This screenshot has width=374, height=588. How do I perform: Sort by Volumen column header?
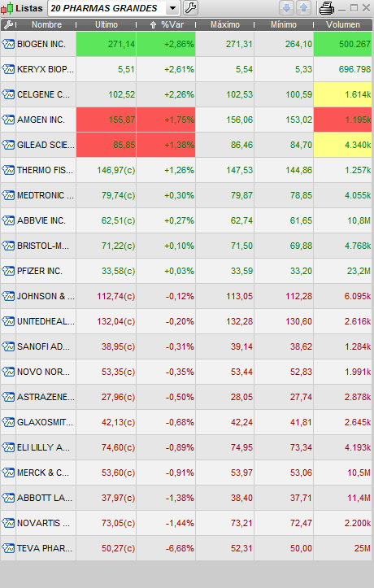click(343, 24)
